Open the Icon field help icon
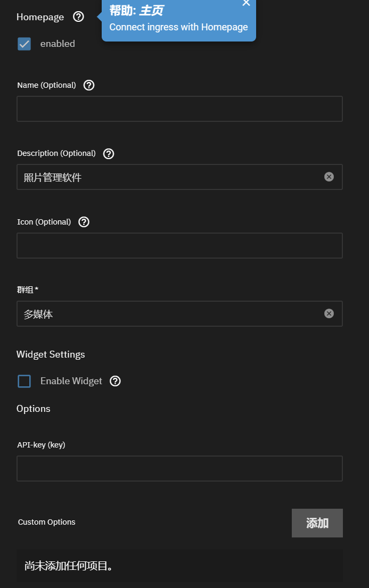Screen dimensions: 369x588 pyautogui.click(x=83, y=222)
